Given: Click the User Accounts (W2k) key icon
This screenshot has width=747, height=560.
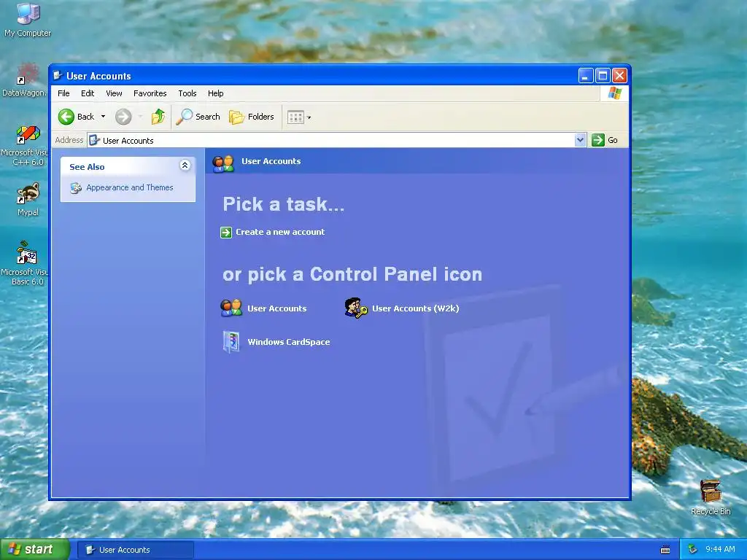Looking at the screenshot, I should click(x=356, y=308).
